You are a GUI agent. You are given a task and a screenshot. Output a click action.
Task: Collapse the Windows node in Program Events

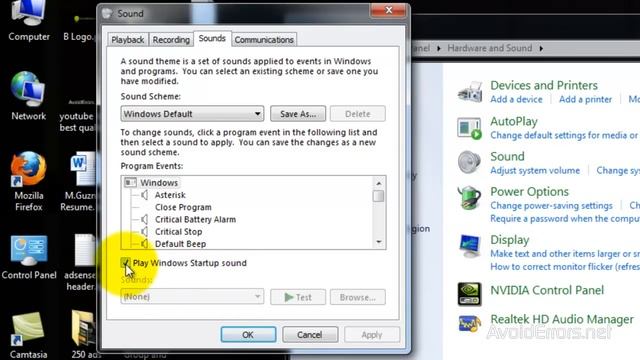(x=130, y=182)
